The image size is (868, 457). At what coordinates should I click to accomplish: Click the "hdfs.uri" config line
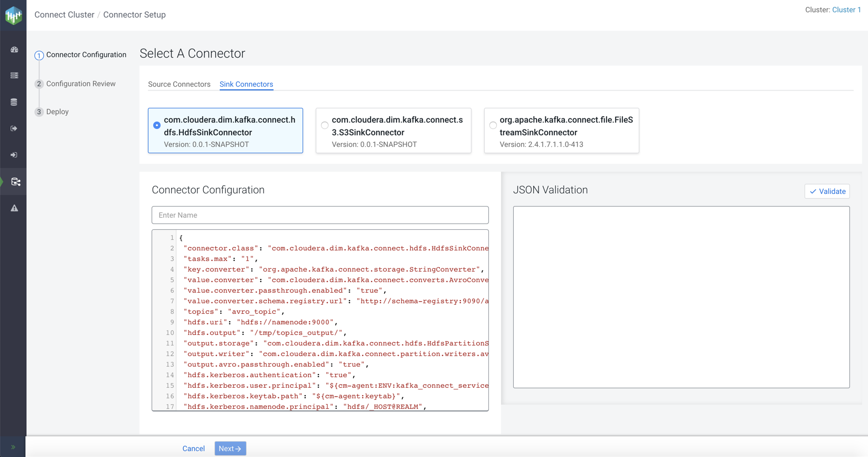(260, 322)
